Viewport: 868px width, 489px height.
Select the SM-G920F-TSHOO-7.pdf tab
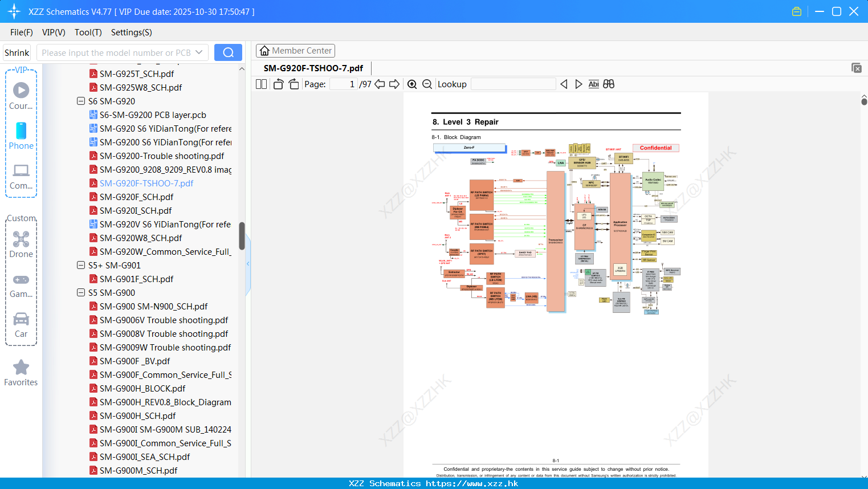tap(313, 68)
